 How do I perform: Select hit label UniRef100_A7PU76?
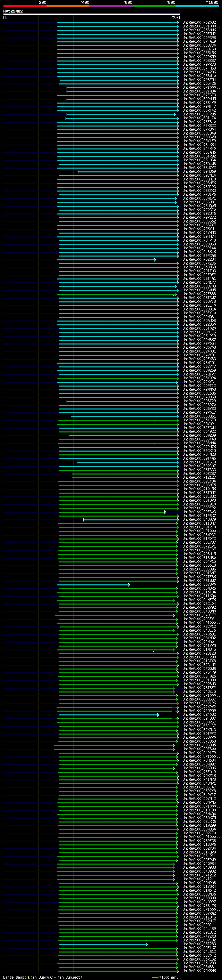click(199, 447)
